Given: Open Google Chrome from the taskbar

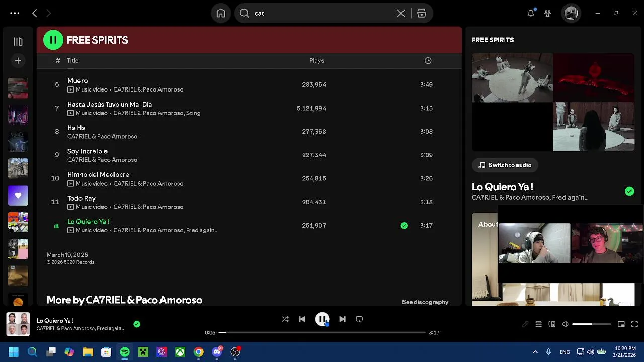Looking at the screenshot, I should (x=199, y=352).
